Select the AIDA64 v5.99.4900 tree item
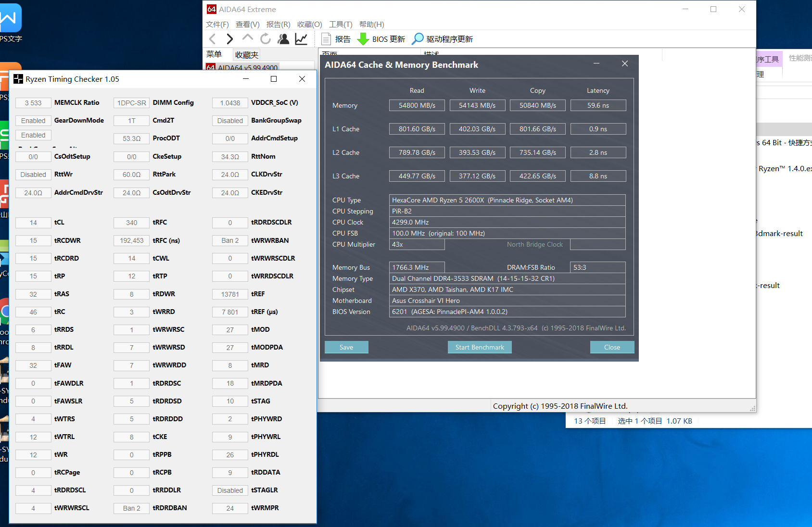812x527 pixels. tap(242, 67)
